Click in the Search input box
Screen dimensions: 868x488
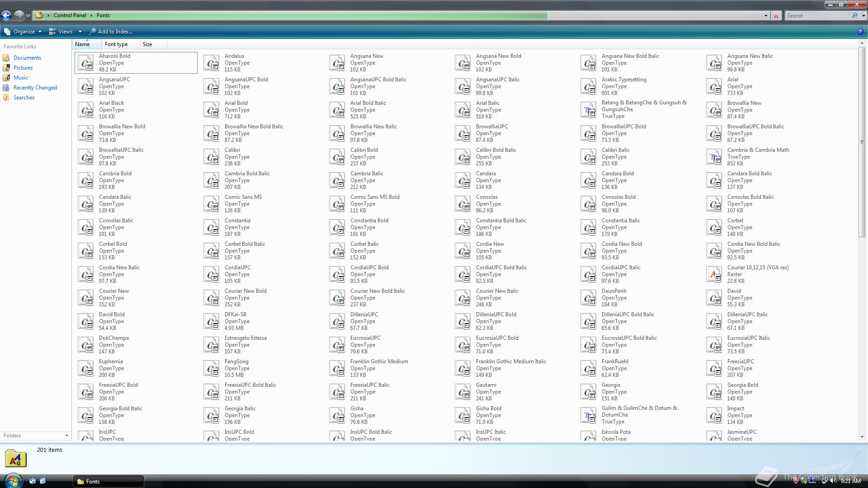[817, 16]
